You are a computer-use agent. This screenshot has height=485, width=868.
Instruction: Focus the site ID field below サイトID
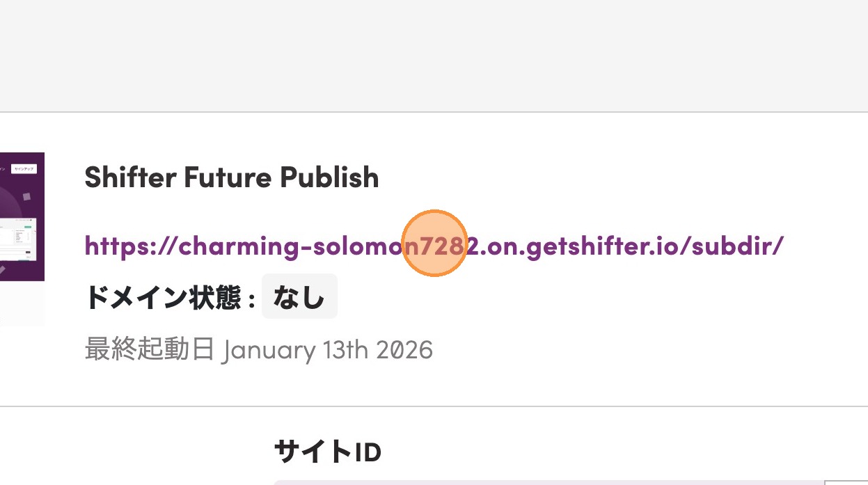click(543, 482)
